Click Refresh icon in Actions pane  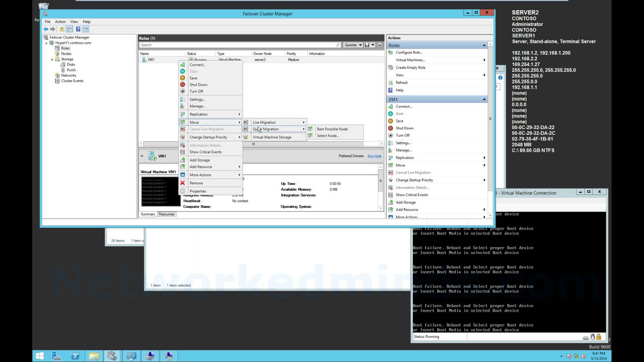[390, 82]
